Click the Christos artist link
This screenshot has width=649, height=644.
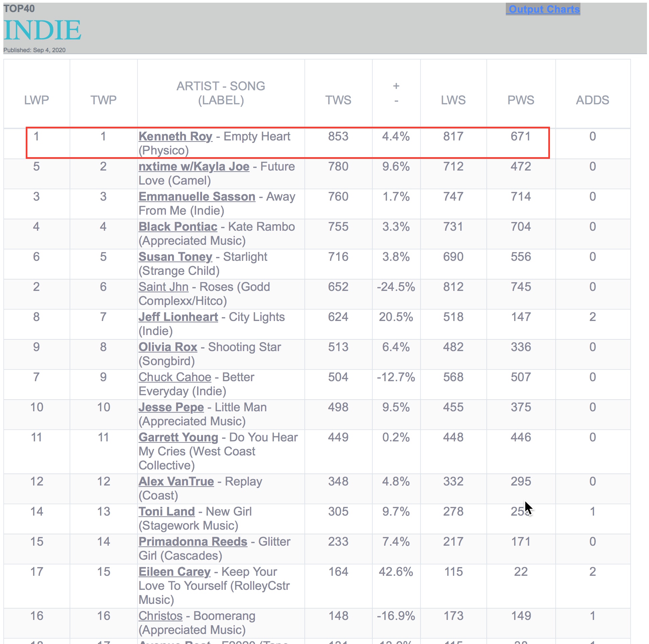(161, 616)
